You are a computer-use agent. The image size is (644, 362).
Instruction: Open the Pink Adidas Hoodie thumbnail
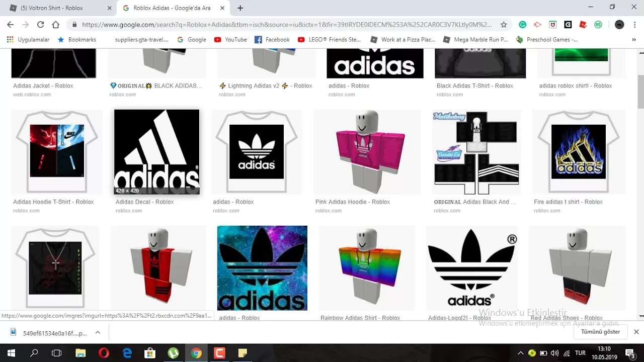coord(367,151)
